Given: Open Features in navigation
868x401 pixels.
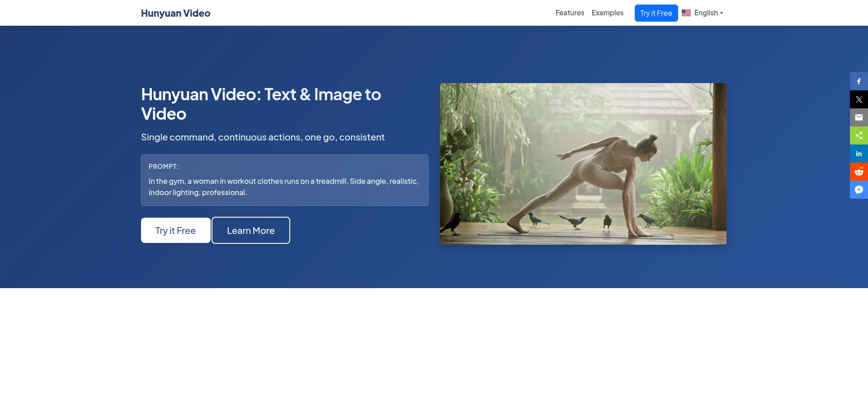Looking at the screenshot, I should (570, 13).
